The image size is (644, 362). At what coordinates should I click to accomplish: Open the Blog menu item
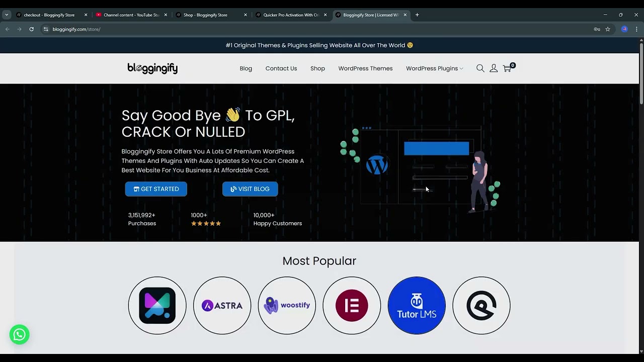(x=246, y=68)
